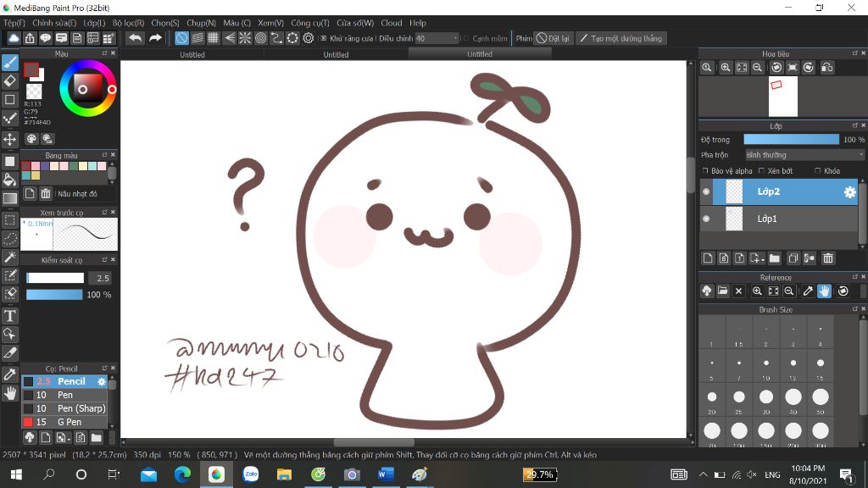868x488 pixels.
Task: Open Điều chỉnh value dropdown
Action: 437,38
